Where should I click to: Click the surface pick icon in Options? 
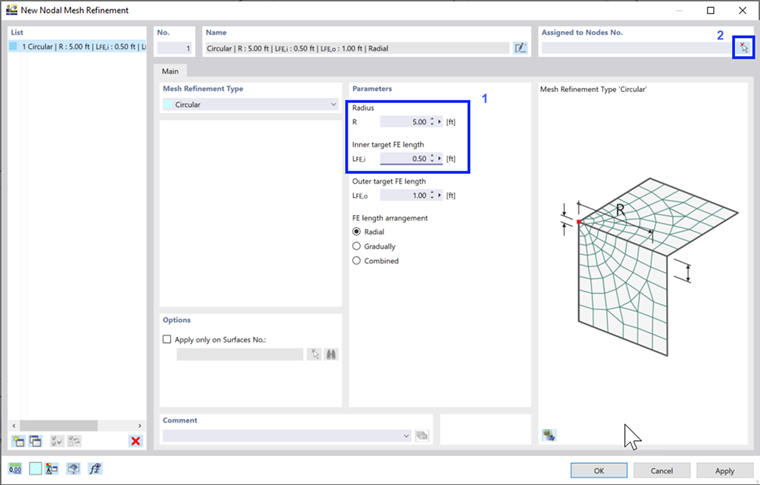click(x=315, y=354)
